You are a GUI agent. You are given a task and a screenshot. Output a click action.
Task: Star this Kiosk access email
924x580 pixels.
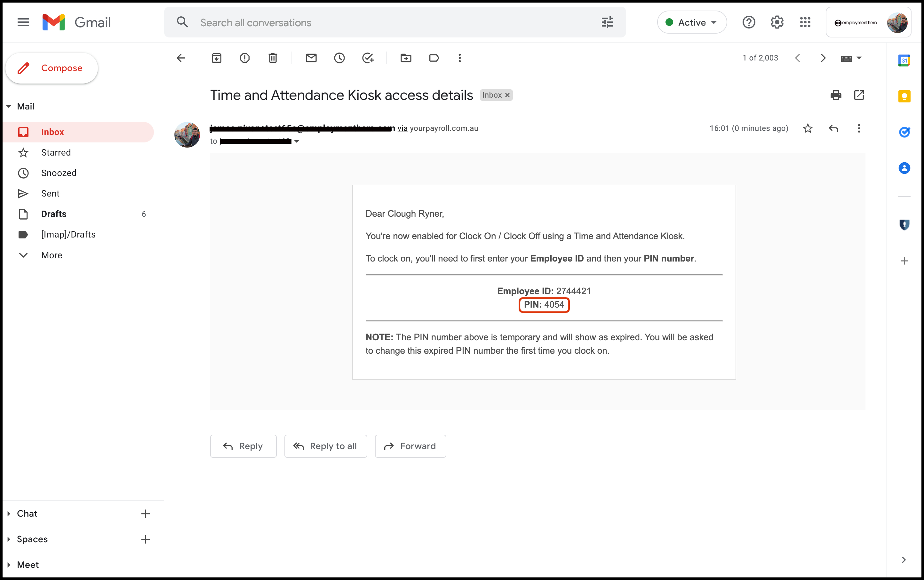(808, 128)
